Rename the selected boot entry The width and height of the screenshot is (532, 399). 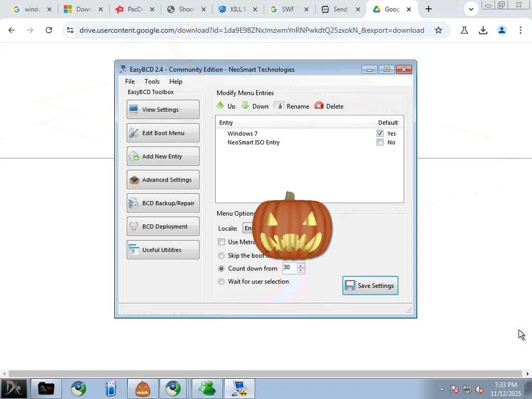click(x=292, y=106)
